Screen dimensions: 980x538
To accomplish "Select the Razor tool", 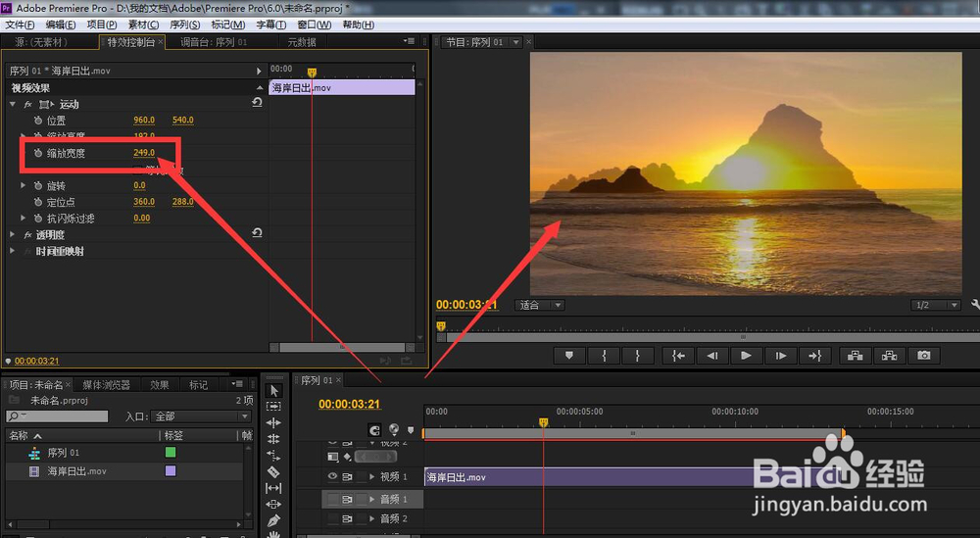I will click(273, 471).
